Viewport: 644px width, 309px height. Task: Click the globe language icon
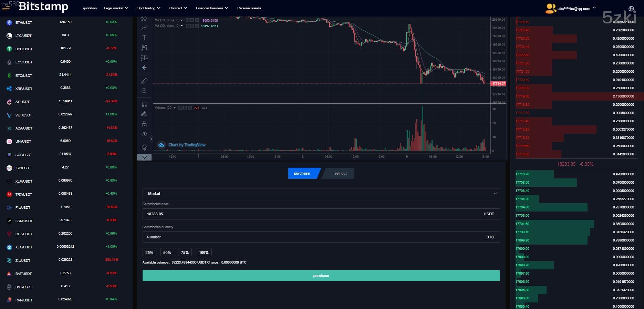[x=631, y=9]
